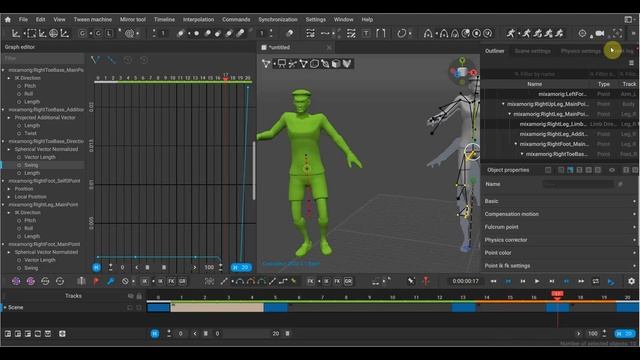
Task: Click the camera icon in top toolbar
Action: point(600,33)
